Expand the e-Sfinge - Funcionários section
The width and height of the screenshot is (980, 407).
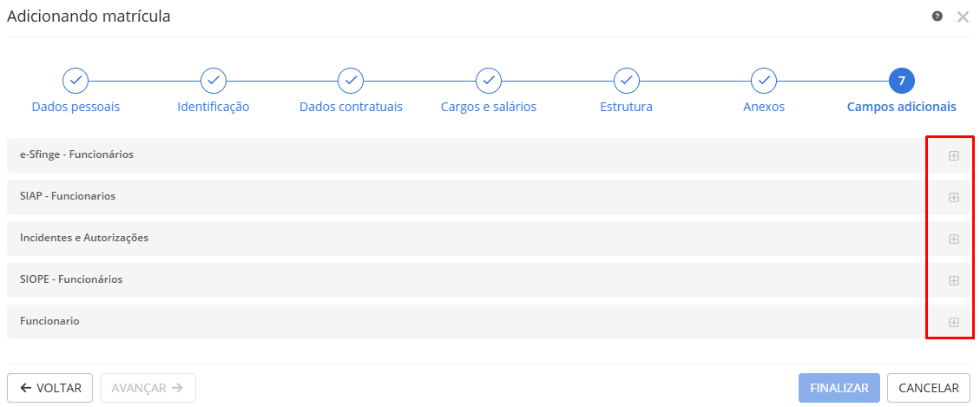click(954, 155)
